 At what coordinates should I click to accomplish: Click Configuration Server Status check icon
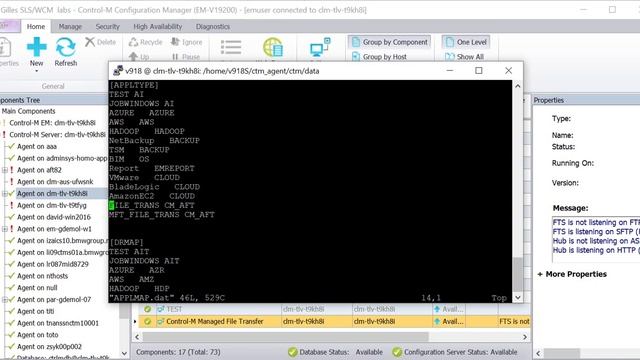[397, 352]
